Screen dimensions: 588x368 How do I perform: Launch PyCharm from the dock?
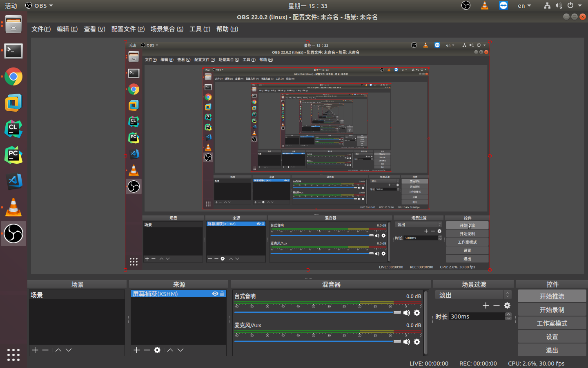pos(13,155)
